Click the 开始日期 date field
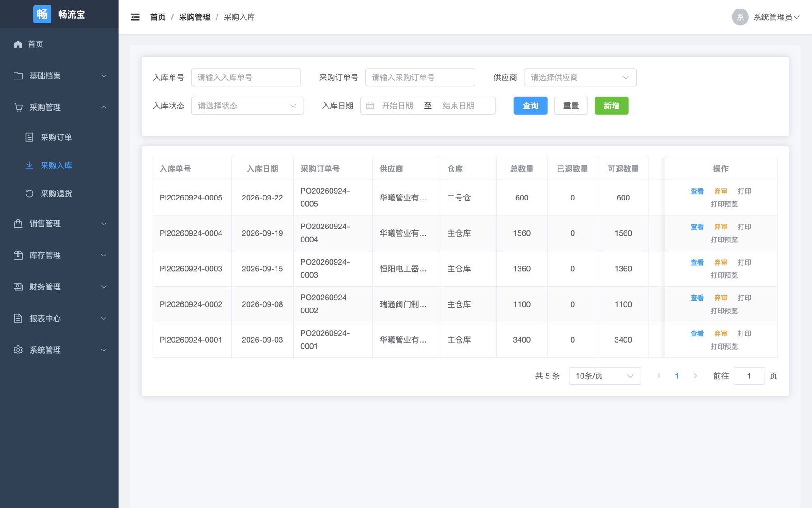 [x=397, y=106]
